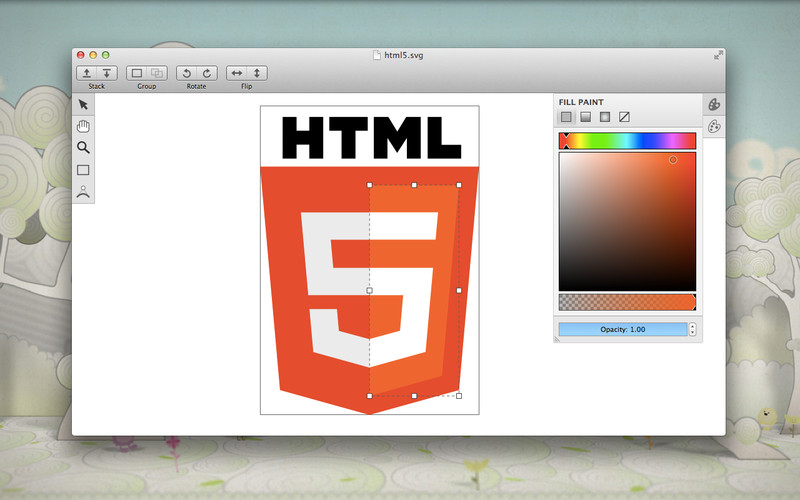
Task: Set fill type to none
Action: point(624,117)
